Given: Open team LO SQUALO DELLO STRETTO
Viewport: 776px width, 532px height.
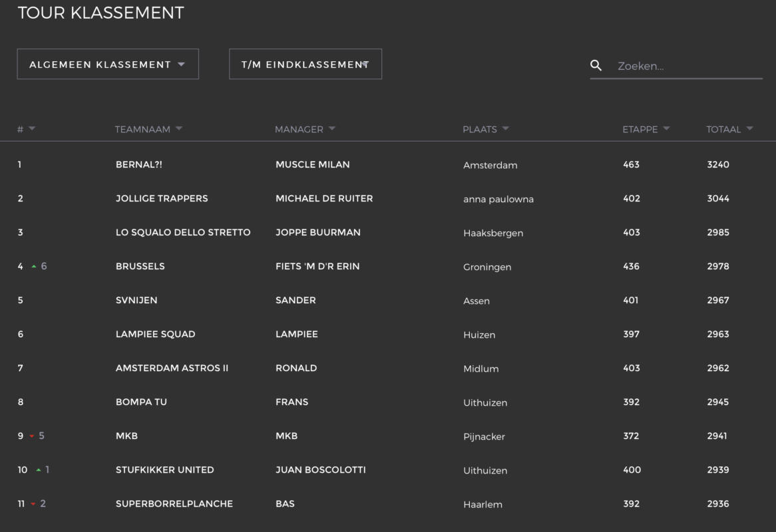Looking at the screenshot, I should (x=183, y=232).
